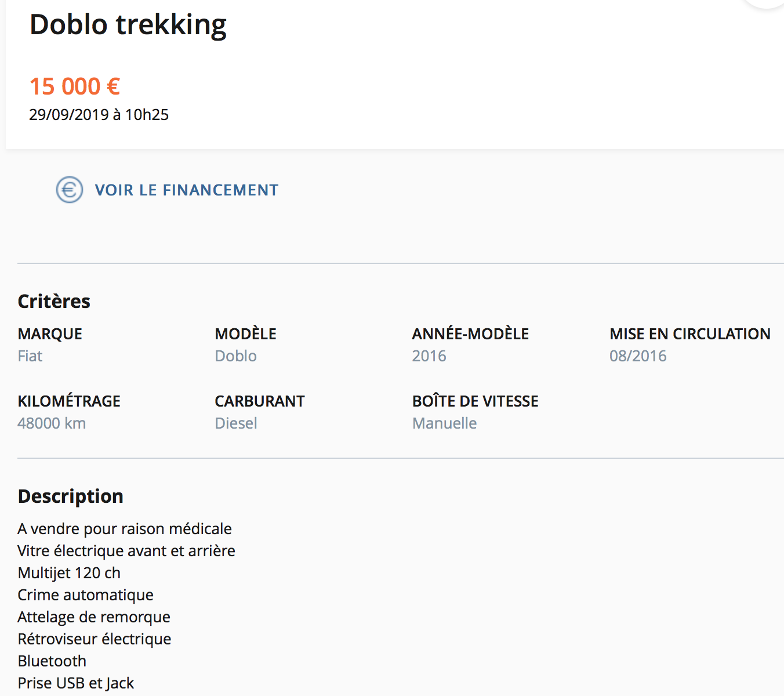The width and height of the screenshot is (784, 696).
Task: Click the Critères section heading
Action: 54,302
